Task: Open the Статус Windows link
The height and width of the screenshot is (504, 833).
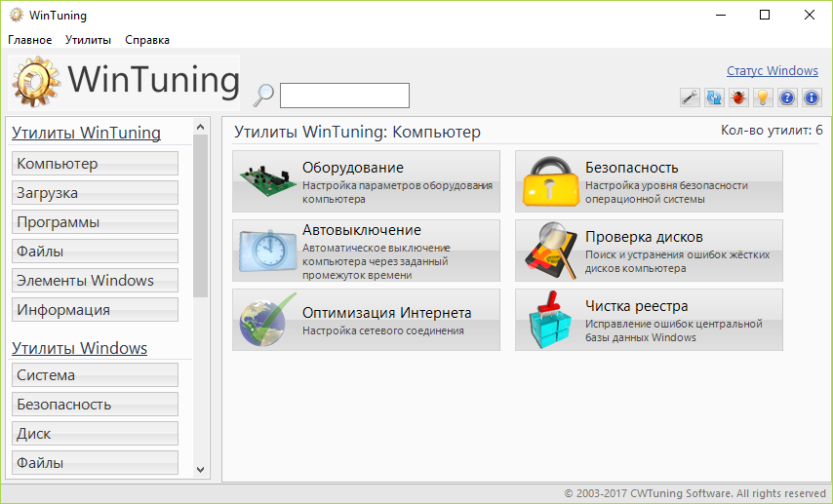Action: click(x=773, y=70)
